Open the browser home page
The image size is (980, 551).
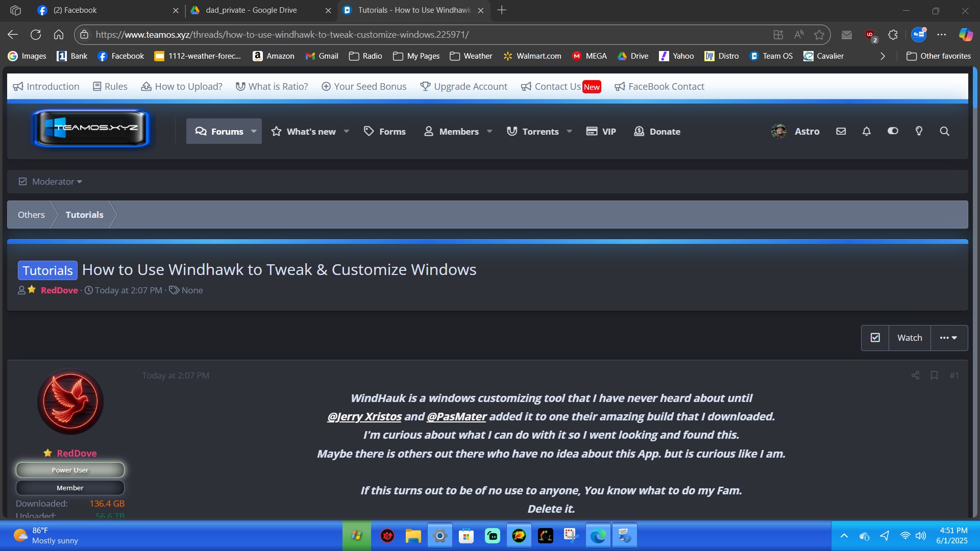(x=59, y=35)
